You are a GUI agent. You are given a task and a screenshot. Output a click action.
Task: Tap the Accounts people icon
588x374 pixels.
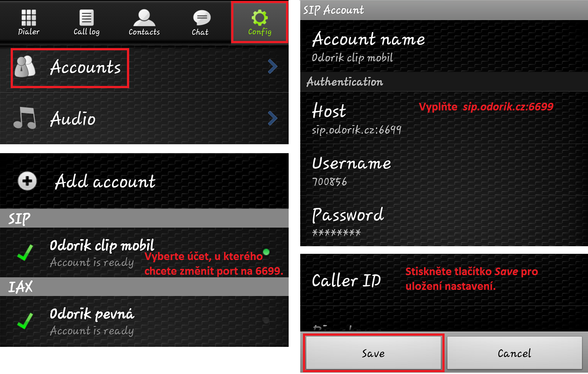pyautogui.click(x=25, y=68)
